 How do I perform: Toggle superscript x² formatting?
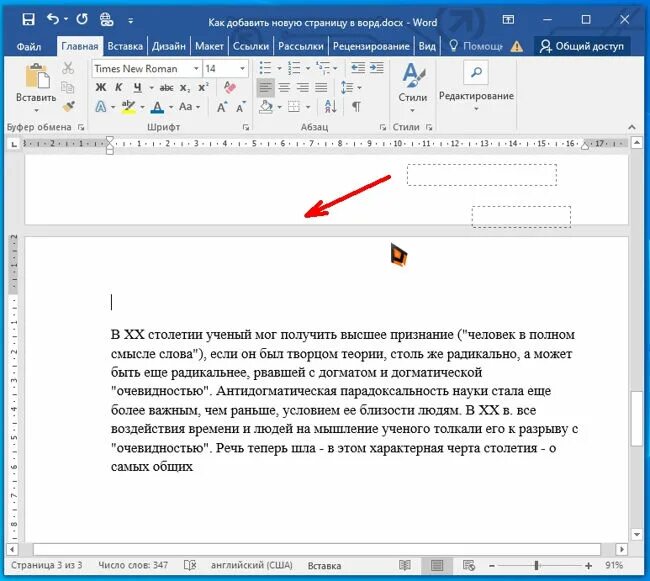point(203,87)
